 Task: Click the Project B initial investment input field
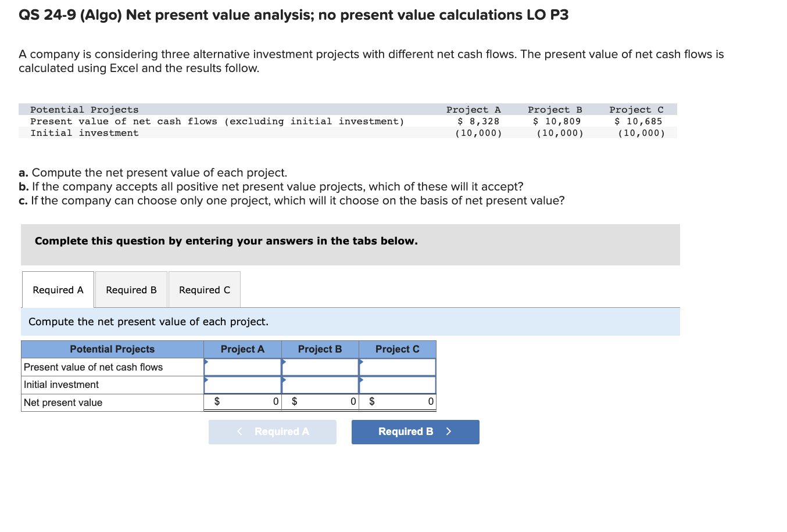(x=320, y=384)
